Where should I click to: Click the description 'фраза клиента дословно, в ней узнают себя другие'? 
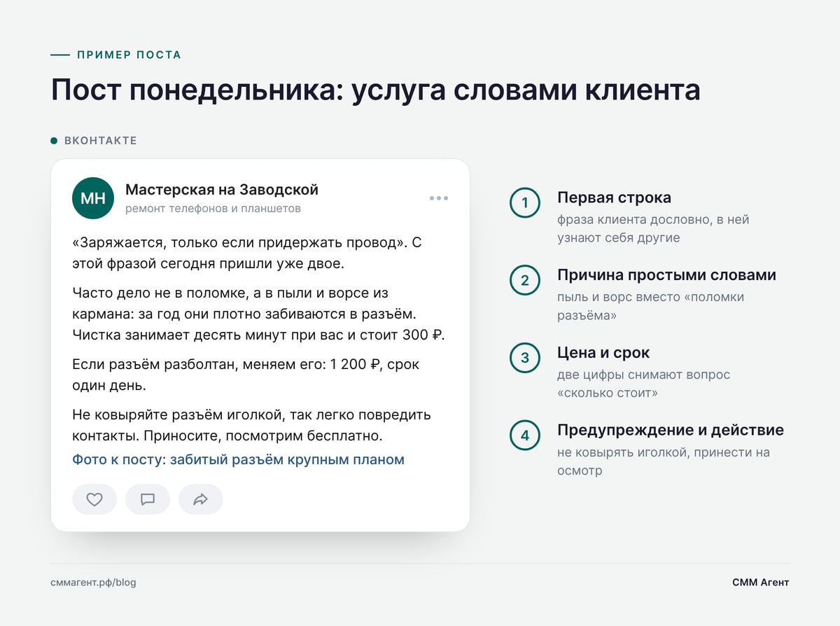pyautogui.click(x=653, y=228)
